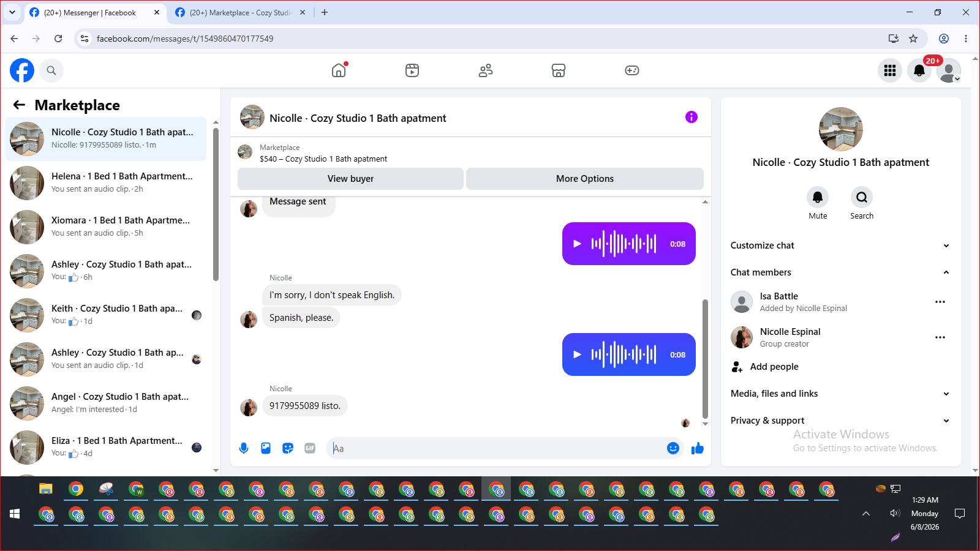Open Keith Cozy Studio chat
The image size is (980, 551).
tap(106, 315)
